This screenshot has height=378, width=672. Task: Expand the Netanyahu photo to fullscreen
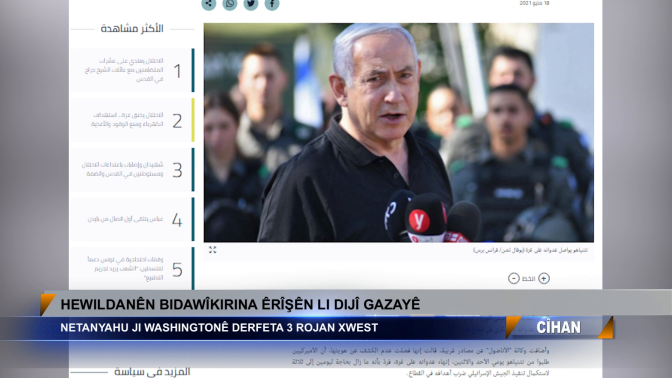pos(213,250)
